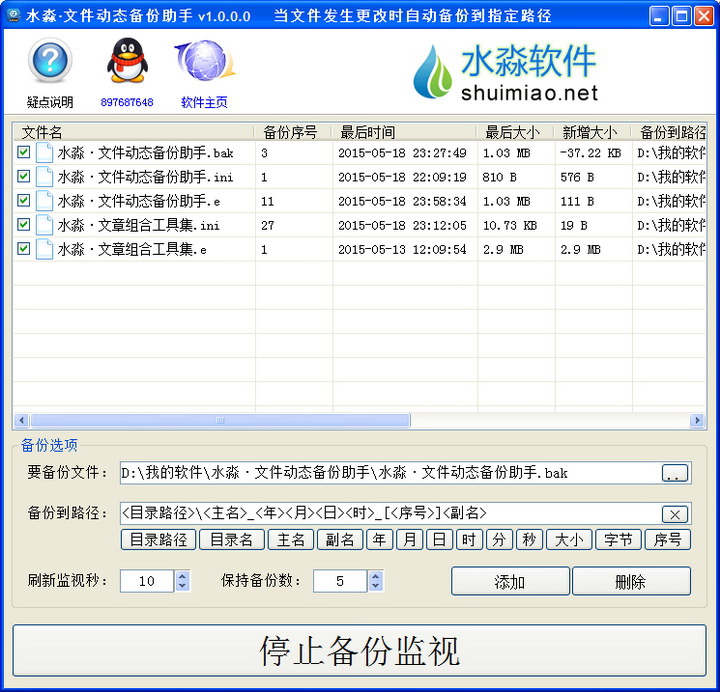Click the 保持备份数 number field

(x=340, y=581)
